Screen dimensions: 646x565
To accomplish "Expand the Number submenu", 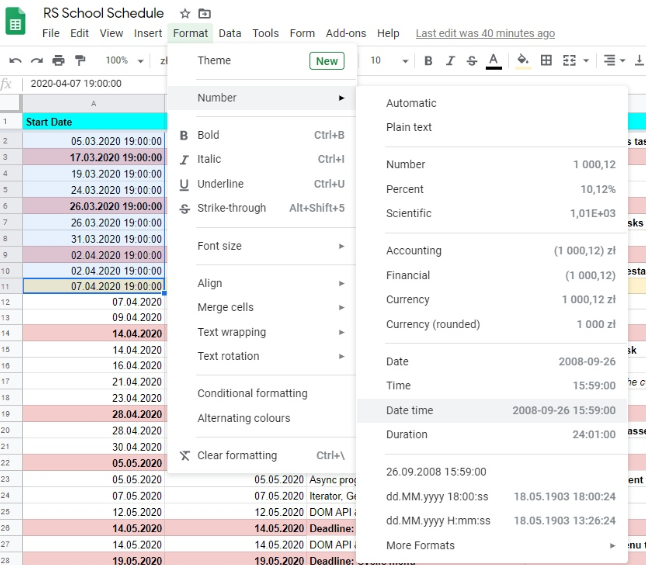I will point(262,98).
